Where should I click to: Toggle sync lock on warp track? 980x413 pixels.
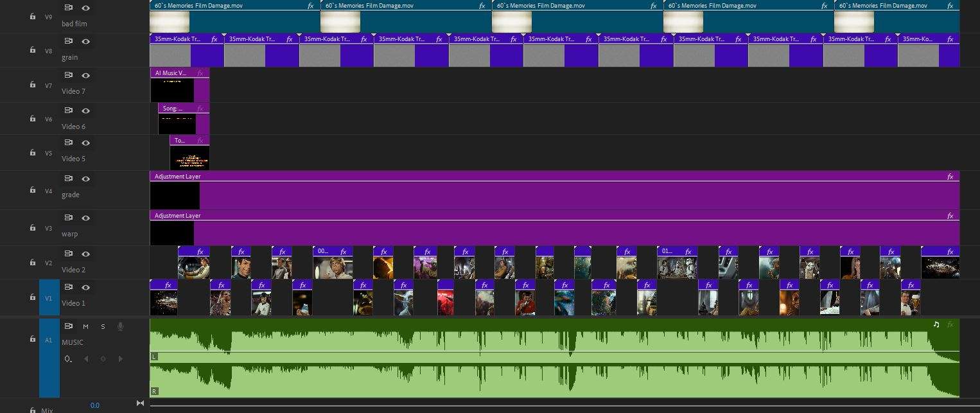[69, 218]
